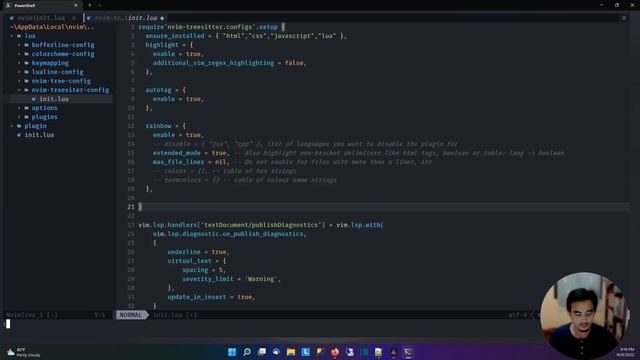Open a new terminal tab with plus button
This screenshot has width=640, height=360.
click(x=90, y=5)
